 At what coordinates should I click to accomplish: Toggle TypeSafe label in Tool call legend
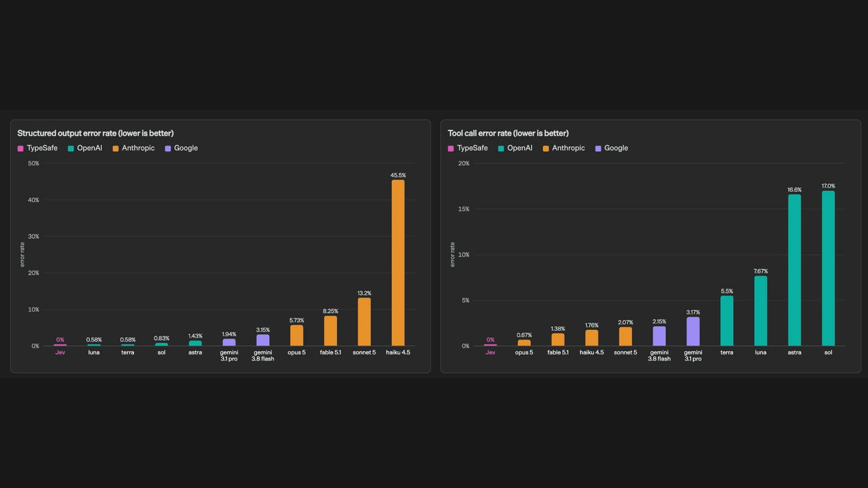pyautogui.click(x=473, y=148)
